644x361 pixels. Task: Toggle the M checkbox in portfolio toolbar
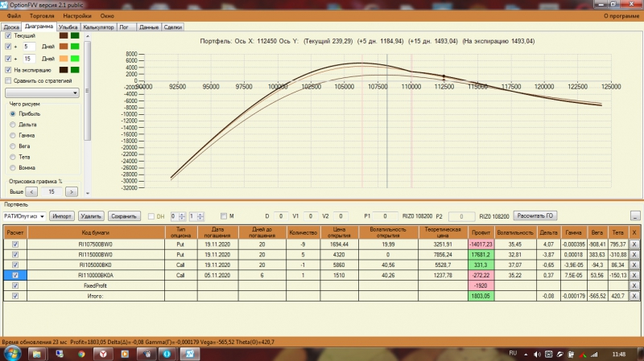tap(224, 216)
